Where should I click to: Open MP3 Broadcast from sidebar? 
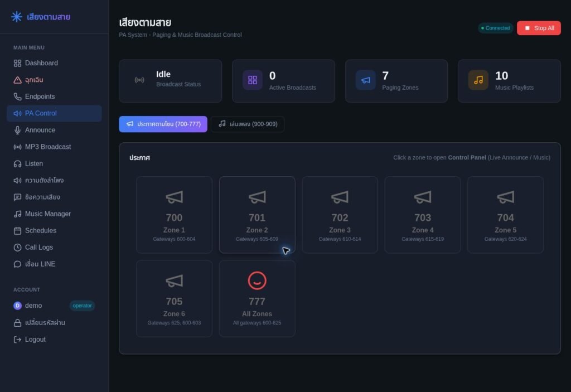tap(54, 147)
